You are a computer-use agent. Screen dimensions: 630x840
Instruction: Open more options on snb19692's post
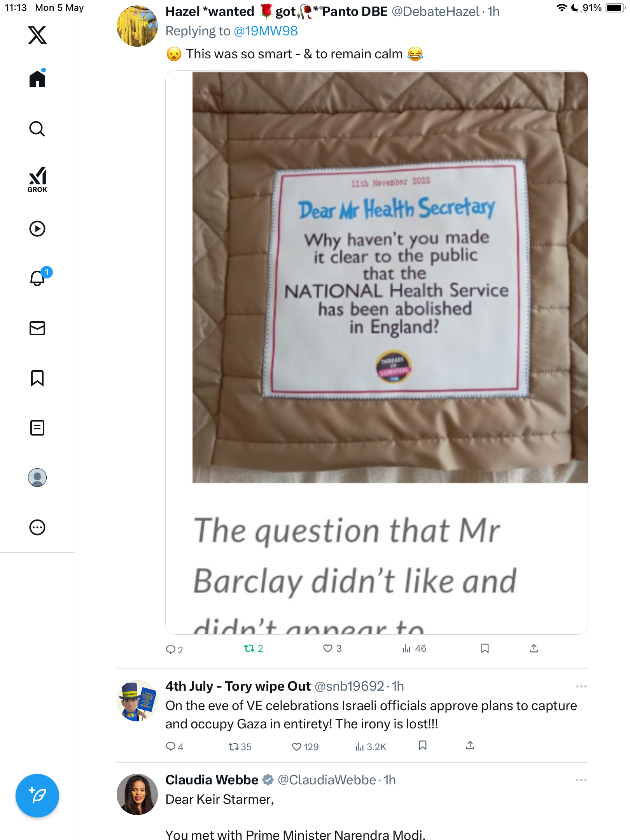[x=581, y=686]
